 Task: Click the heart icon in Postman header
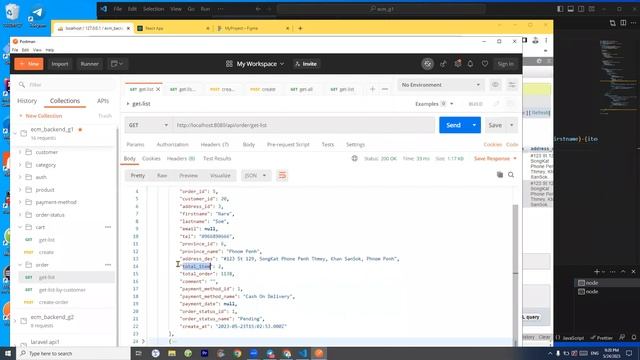coord(484,64)
